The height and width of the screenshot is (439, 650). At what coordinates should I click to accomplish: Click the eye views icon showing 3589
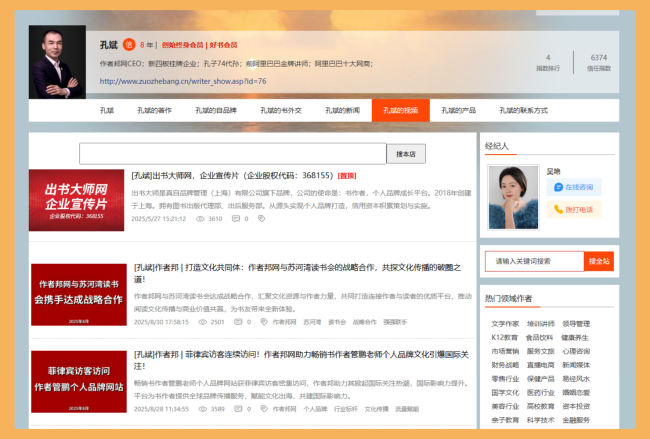pyautogui.click(x=201, y=408)
